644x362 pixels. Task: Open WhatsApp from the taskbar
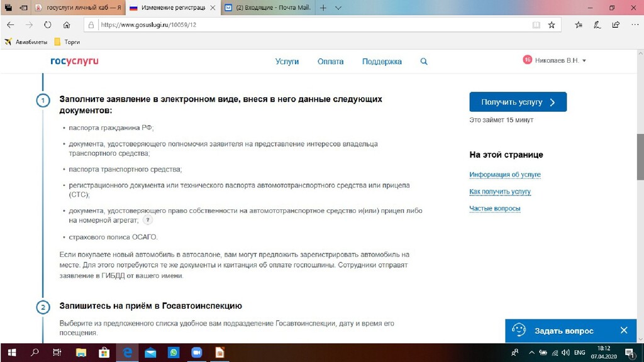point(174,353)
